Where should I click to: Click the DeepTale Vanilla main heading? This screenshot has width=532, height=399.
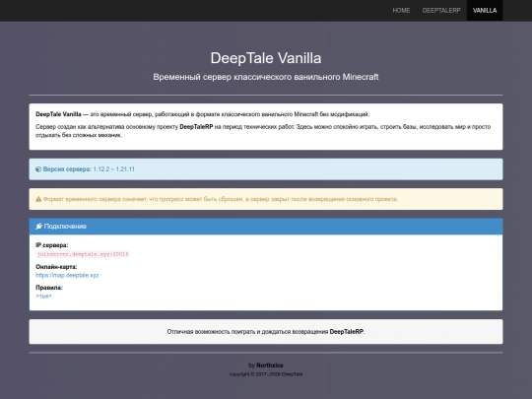[x=266, y=58]
